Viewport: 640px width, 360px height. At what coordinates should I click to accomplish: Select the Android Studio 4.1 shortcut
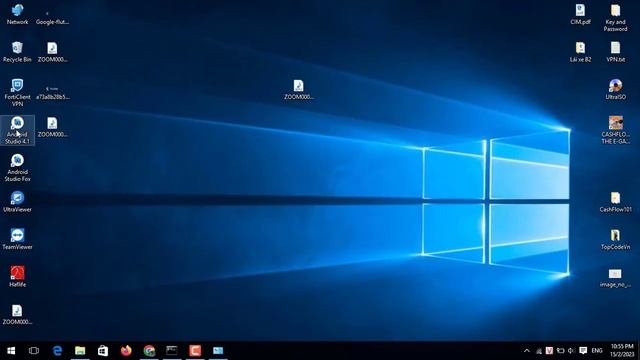point(17,130)
